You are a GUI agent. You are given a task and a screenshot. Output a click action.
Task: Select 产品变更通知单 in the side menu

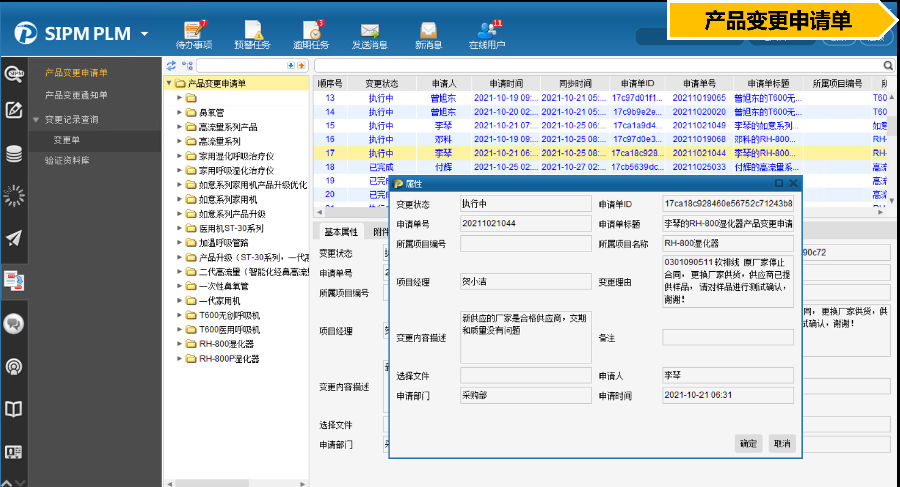pos(76,95)
